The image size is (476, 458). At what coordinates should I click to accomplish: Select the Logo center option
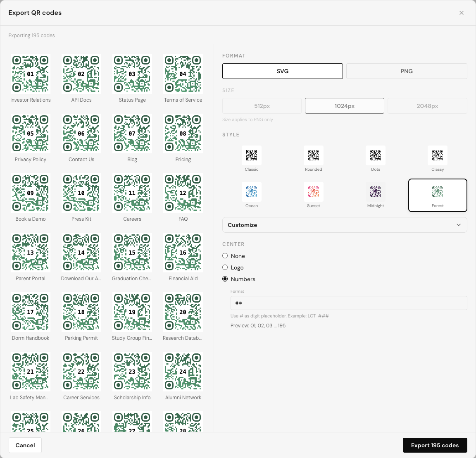pos(233,267)
